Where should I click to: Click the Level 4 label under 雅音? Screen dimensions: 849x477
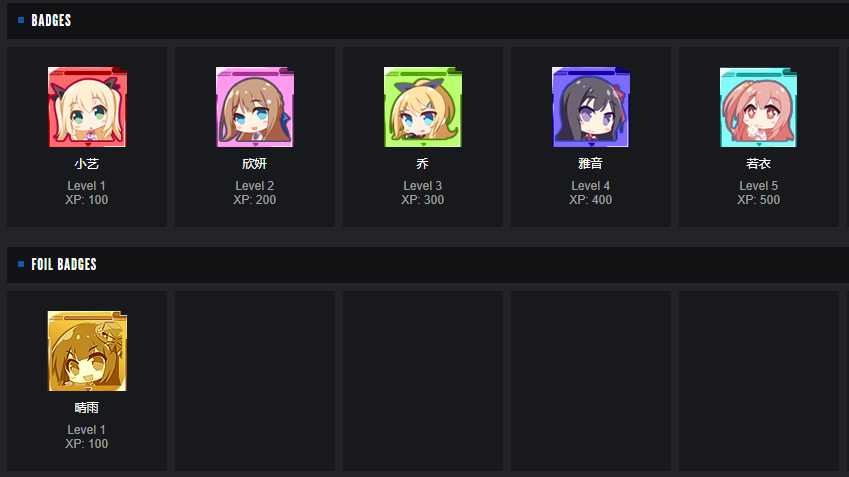(x=590, y=186)
